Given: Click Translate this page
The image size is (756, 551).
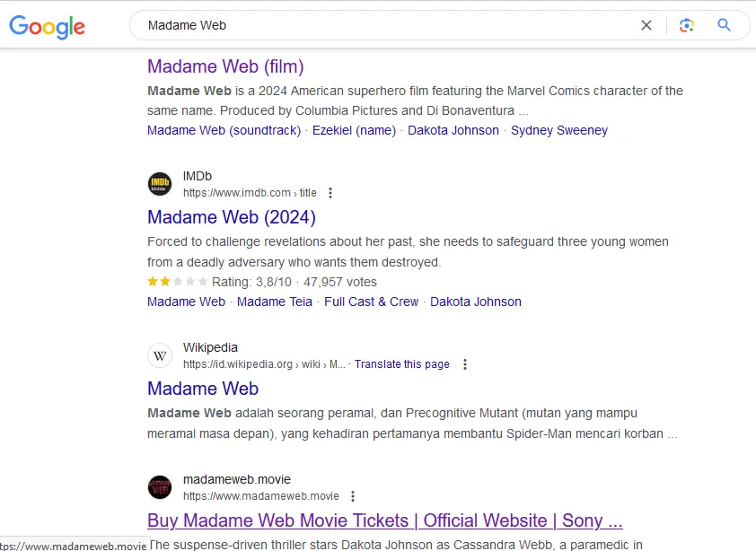Looking at the screenshot, I should [402, 364].
